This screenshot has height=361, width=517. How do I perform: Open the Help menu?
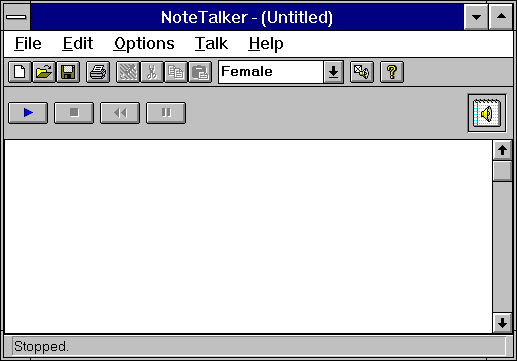point(266,44)
